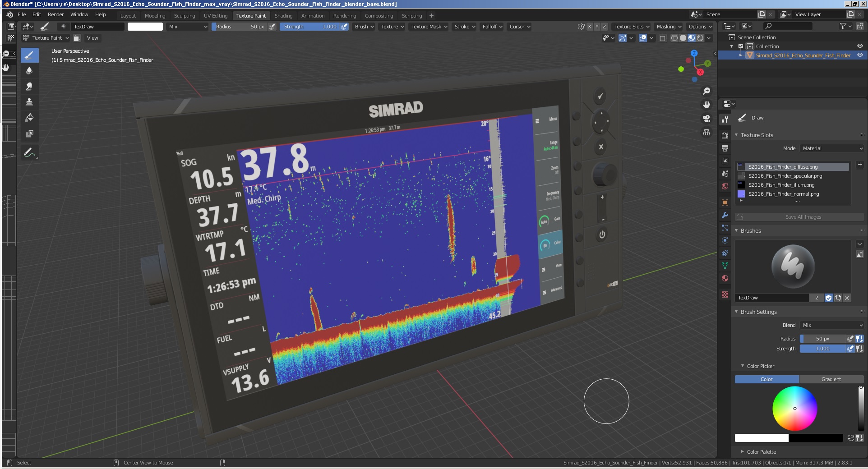868x469 pixels.
Task: Hide Collection with its eye icon
Action: coord(860,46)
